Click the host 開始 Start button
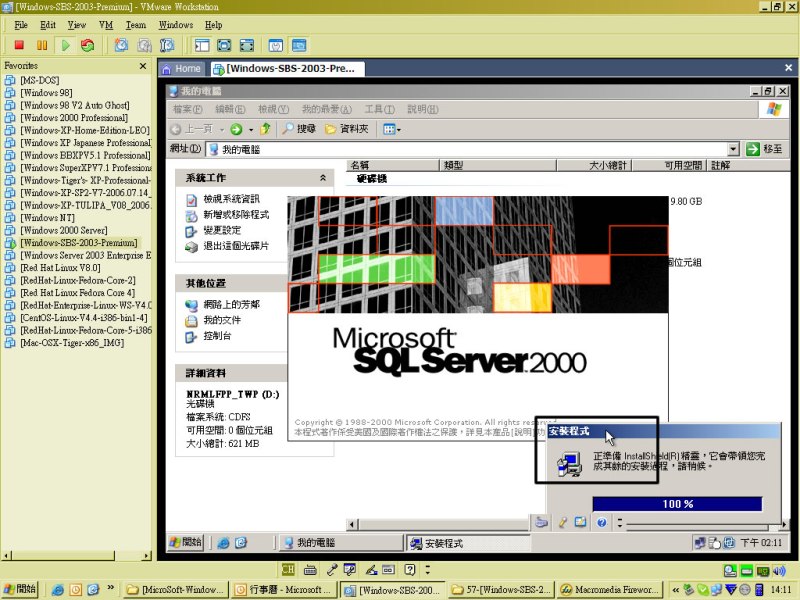The image size is (800, 600). 20,589
